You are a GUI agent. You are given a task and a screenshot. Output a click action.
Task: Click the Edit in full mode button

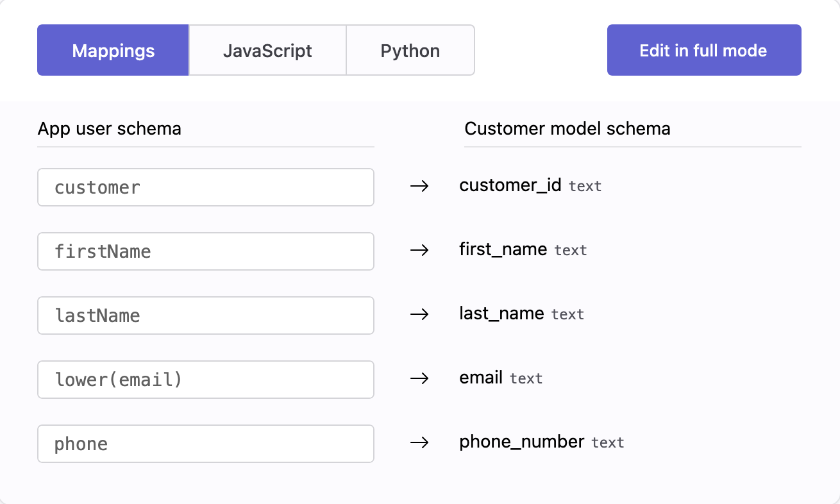pyautogui.click(x=703, y=51)
